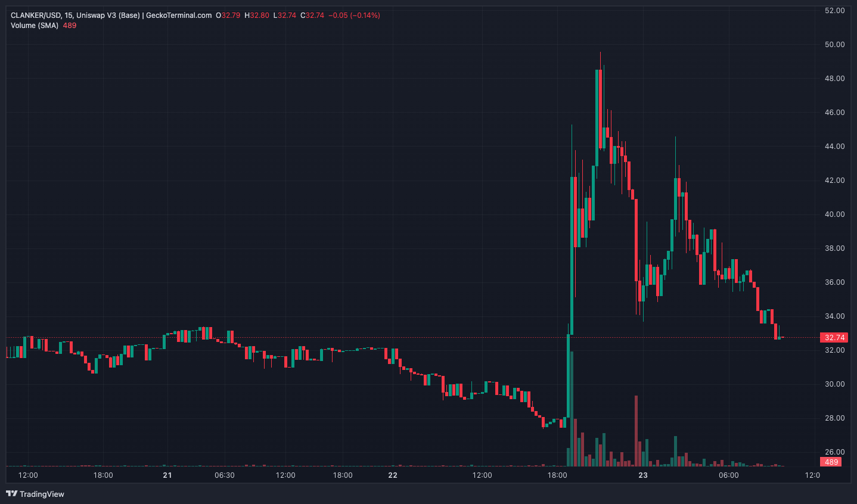Click the 52.00 price axis label
This screenshot has height=504, width=857.
834,11
